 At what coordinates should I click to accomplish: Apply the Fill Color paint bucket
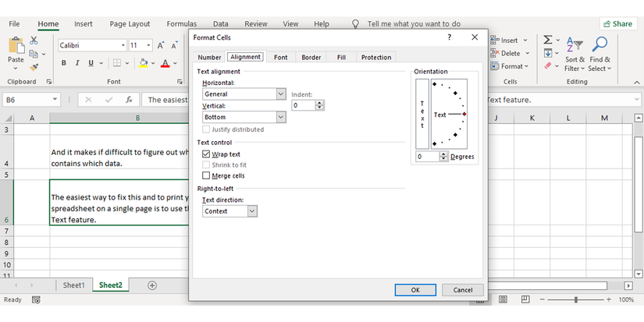[x=143, y=62]
